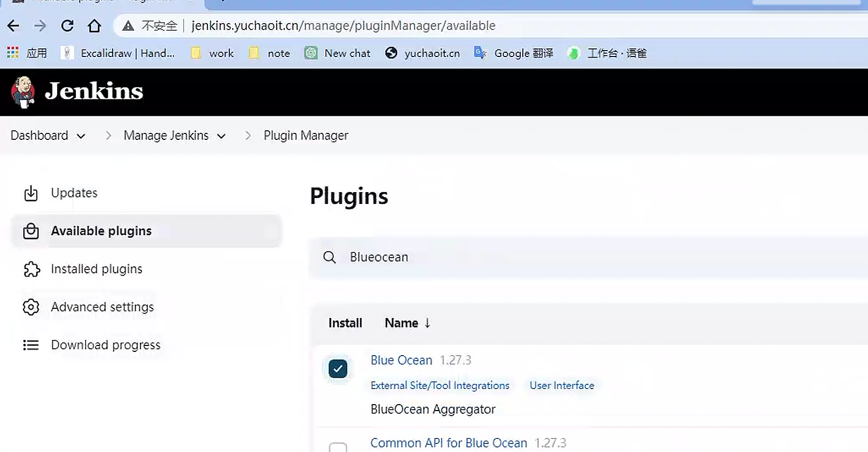Image resolution: width=868 pixels, height=452 pixels.
Task: Open the Available plugins sidebar item
Action: [x=101, y=231]
